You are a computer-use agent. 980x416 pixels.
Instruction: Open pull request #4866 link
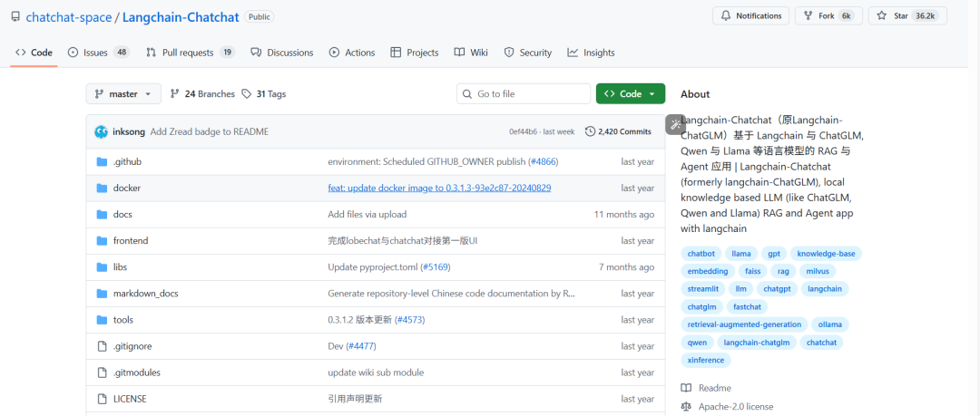pos(544,161)
